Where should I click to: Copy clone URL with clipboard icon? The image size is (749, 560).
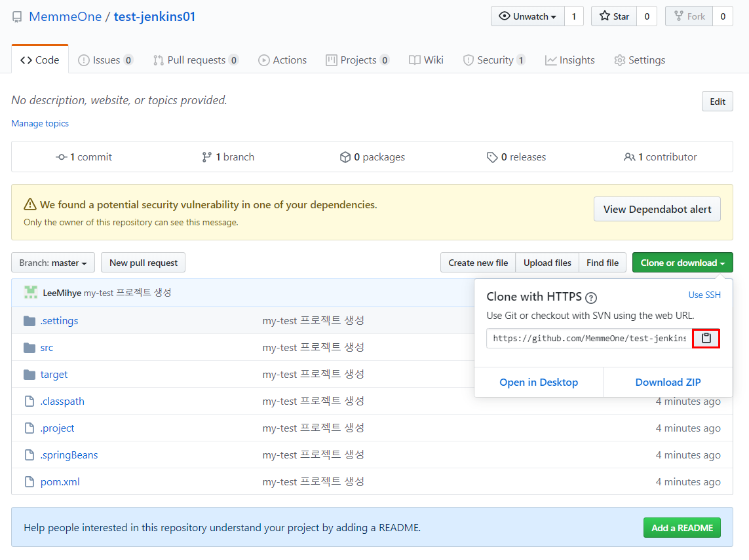(x=706, y=339)
